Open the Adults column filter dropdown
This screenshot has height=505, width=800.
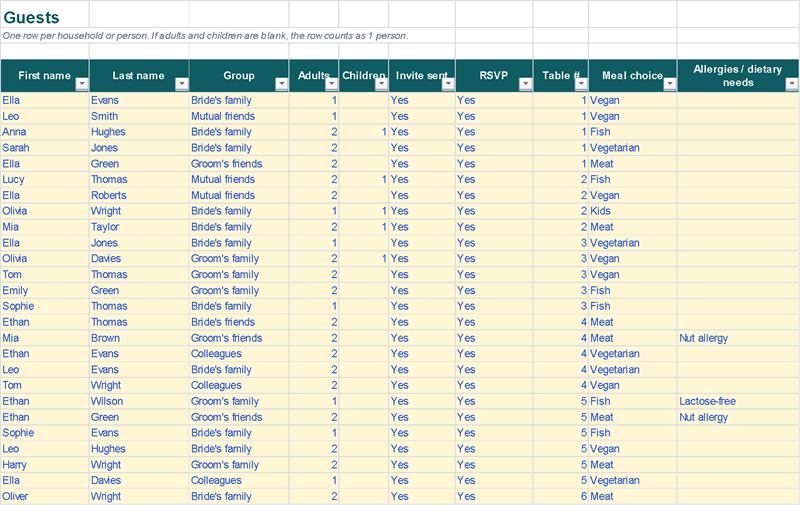tap(332, 84)
